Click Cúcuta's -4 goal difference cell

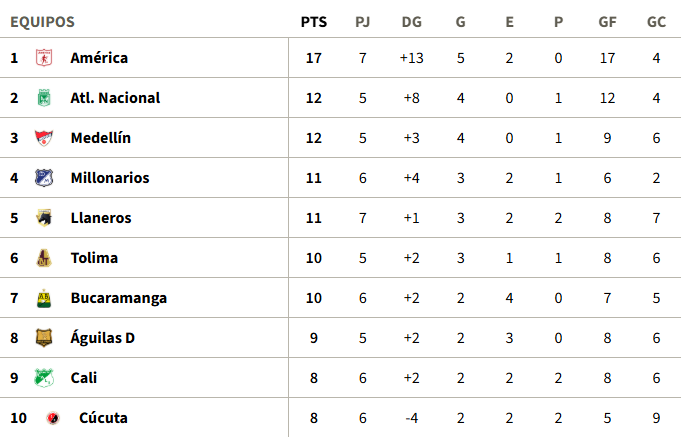coord(412,418)
